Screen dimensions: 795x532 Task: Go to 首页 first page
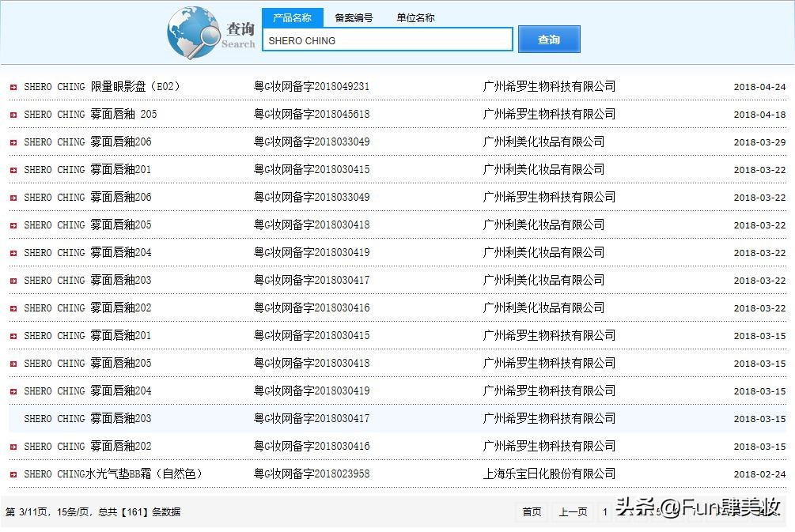(531, 512)
